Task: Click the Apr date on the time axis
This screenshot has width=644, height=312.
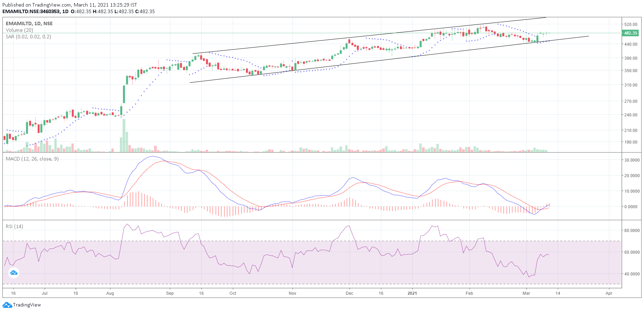Action: [x=609, y=293]
